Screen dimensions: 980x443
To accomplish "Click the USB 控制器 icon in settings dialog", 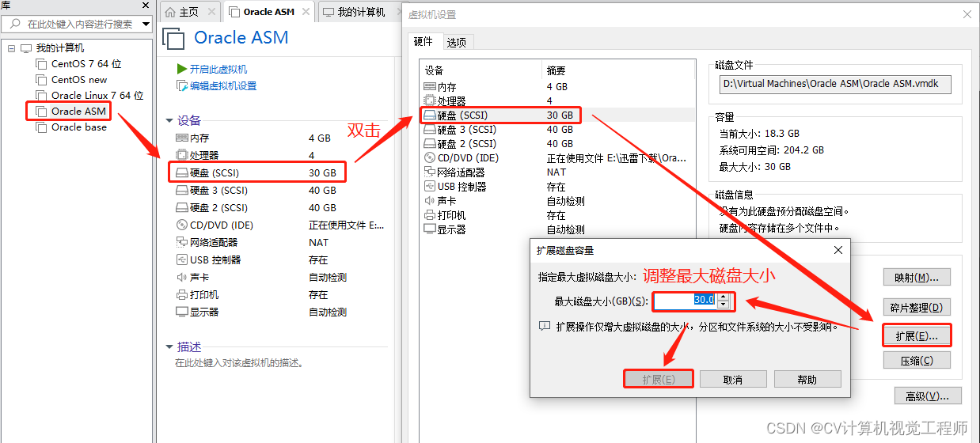I will 430,187.
